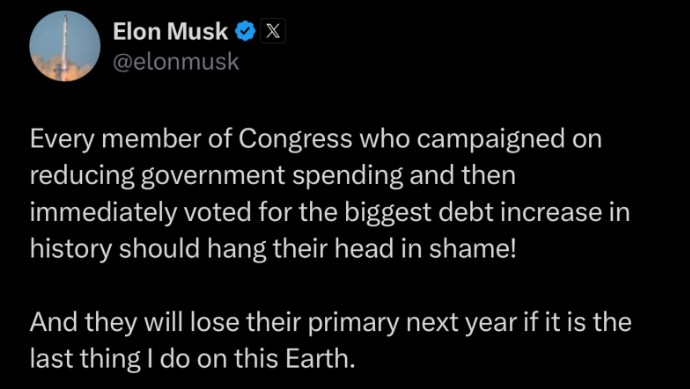This screenshot has width=690, height=389.
Task: Click the line starting 'immediately voted for'
Action: click(x=330, y=213)
